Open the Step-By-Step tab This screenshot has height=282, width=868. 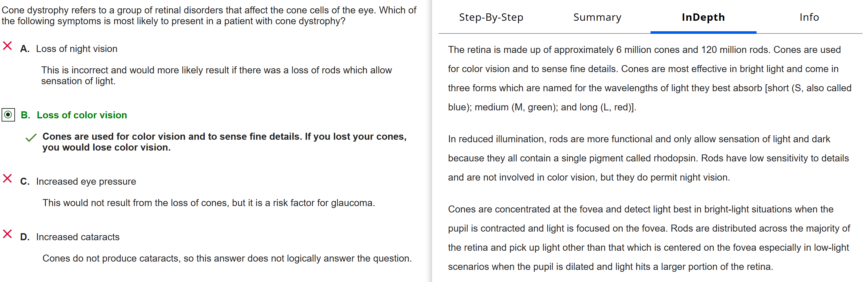(x=491, y=17)
